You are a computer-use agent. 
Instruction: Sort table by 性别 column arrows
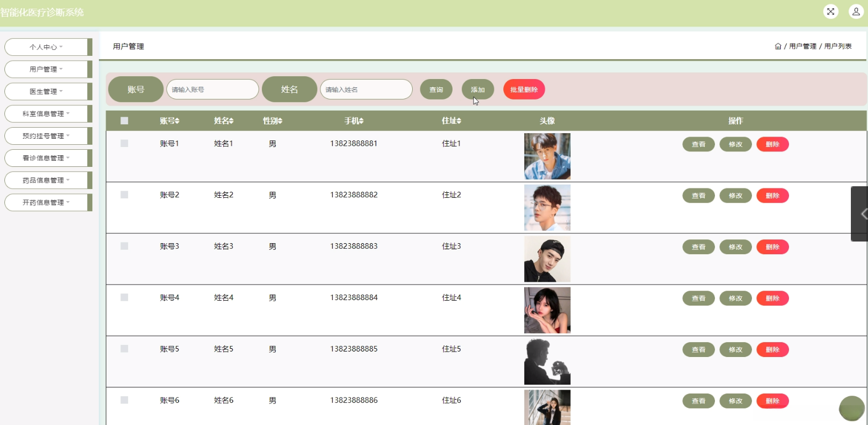(280, 121)
